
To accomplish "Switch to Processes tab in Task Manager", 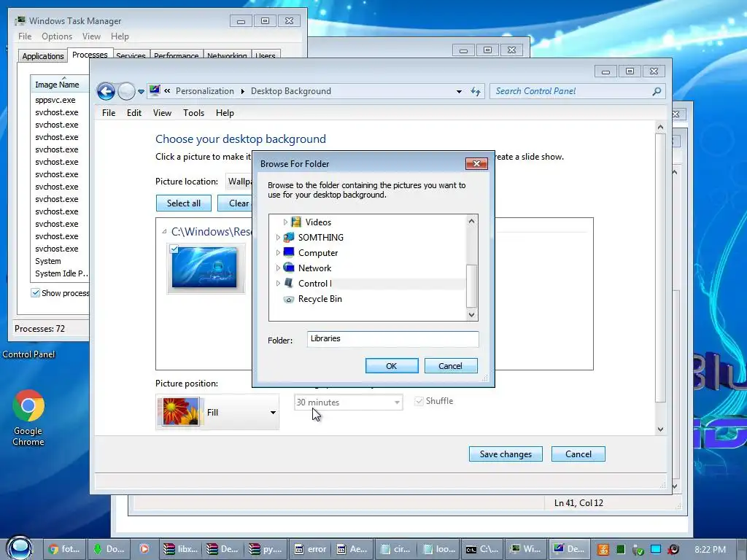I will pyautogui.click(x=90, y=54).
